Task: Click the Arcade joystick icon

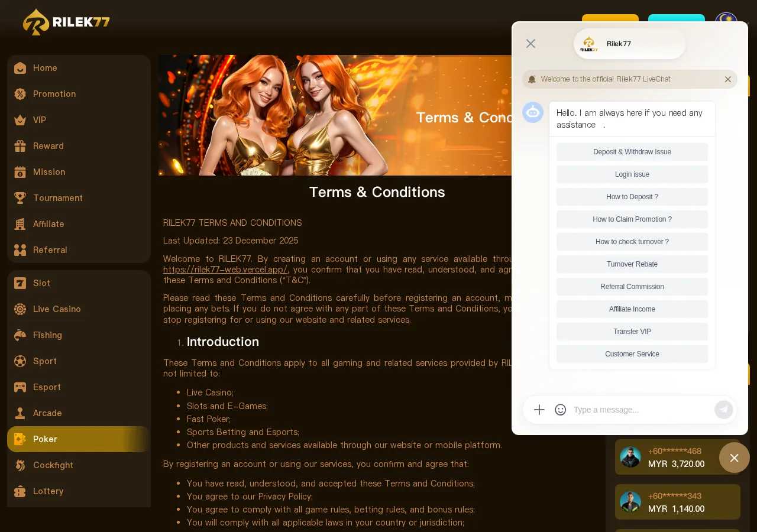Action: tap(20, 413)
